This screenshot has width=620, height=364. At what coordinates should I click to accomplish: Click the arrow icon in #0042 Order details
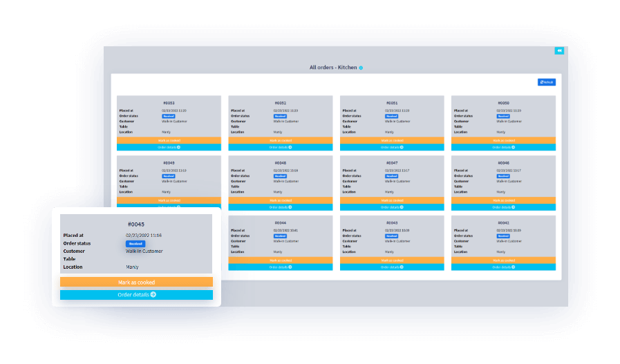click(514, 267)
